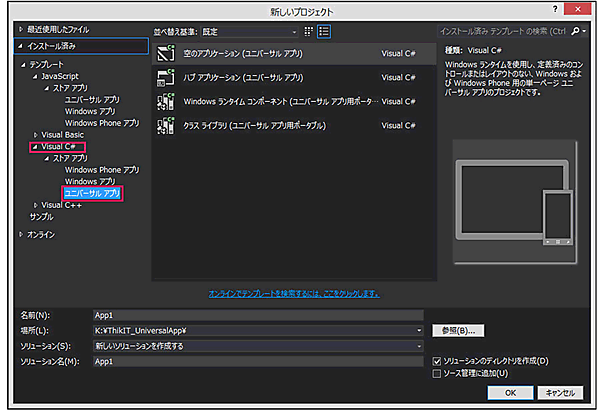Select 'ハブ アプリケーション (ユニバーサル アプリ)' row text
Viewport: 600px width, 413px height.
pos(243,78)
